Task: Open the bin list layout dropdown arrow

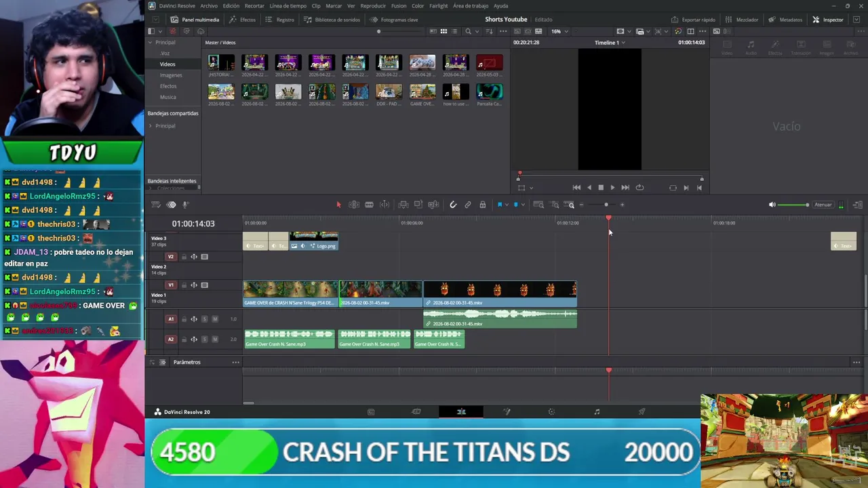Action: click(159, 31)
